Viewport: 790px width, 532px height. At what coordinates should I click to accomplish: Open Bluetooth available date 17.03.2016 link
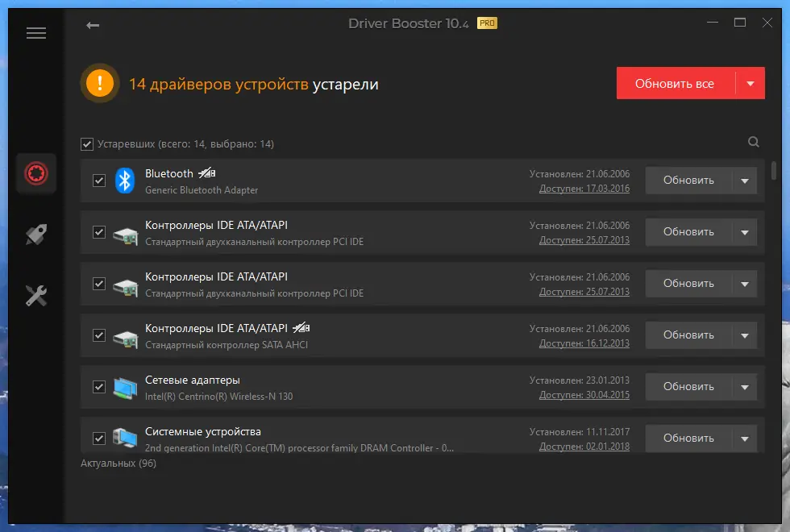click(584, 189)
